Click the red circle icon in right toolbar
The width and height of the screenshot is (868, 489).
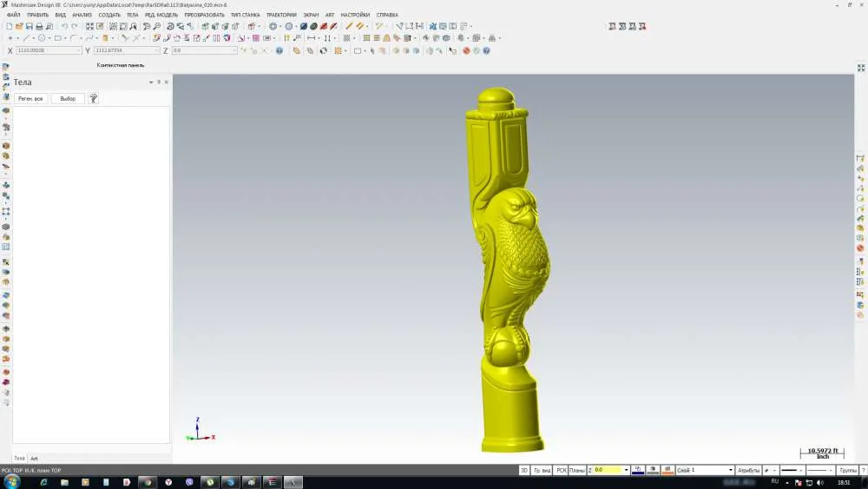click(x=860, y=248)
